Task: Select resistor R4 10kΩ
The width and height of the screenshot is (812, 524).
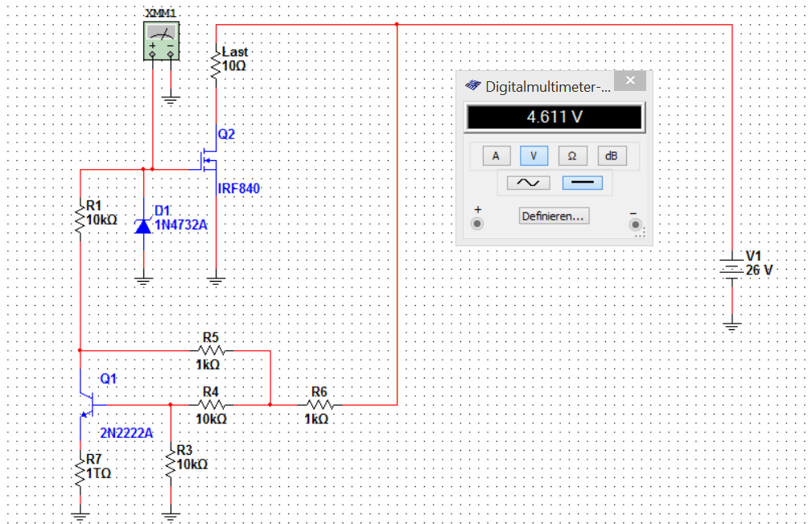Action: tap(212, 404)
